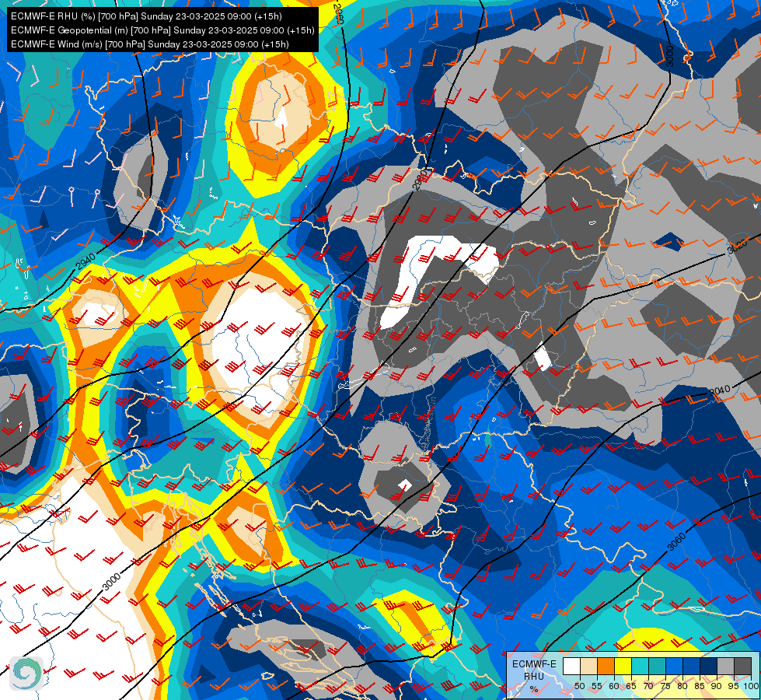Click the 'RHU' legend label text
761x700 pixels.
[x=534, y=676]
